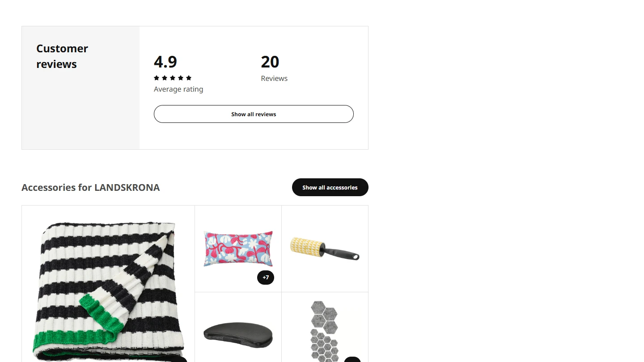The image size is (644, 362).
Task: Click the middle star of the rating
Action: pyautogui.click(x=173, y=78)
